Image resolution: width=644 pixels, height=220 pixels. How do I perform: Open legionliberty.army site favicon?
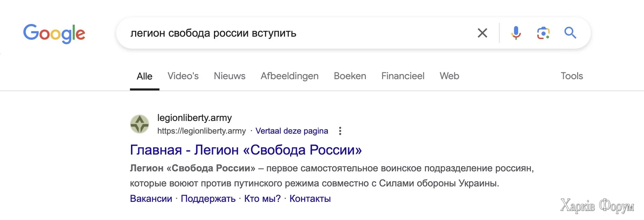point(140,124)
